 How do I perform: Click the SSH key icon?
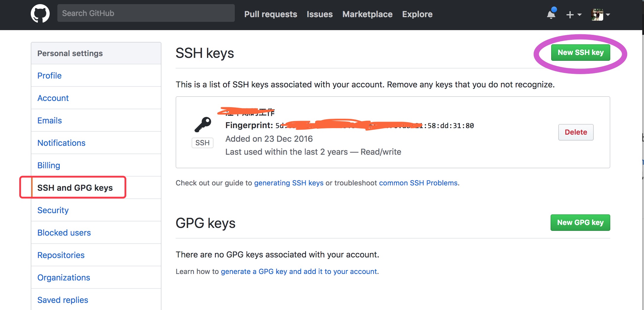coord(203,125)
